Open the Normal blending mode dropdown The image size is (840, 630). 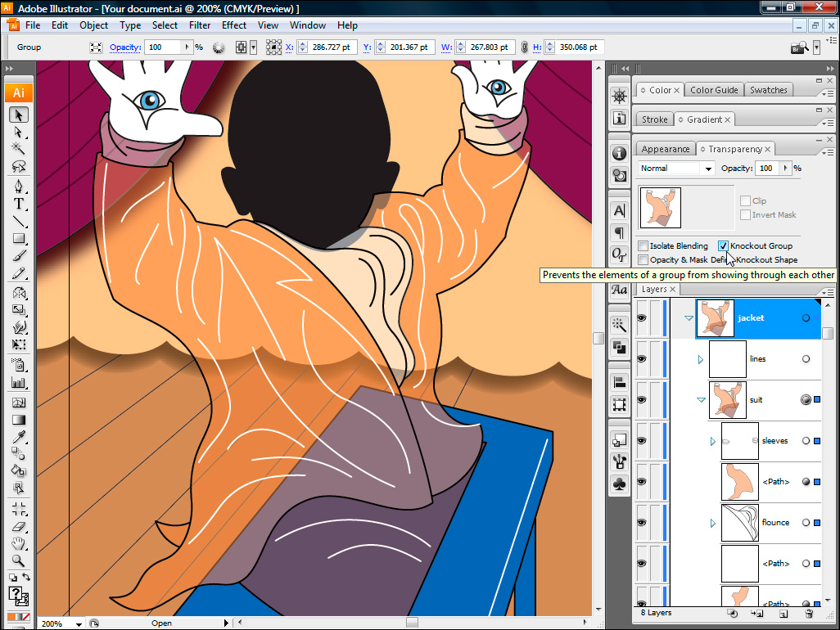click(676, 169)
